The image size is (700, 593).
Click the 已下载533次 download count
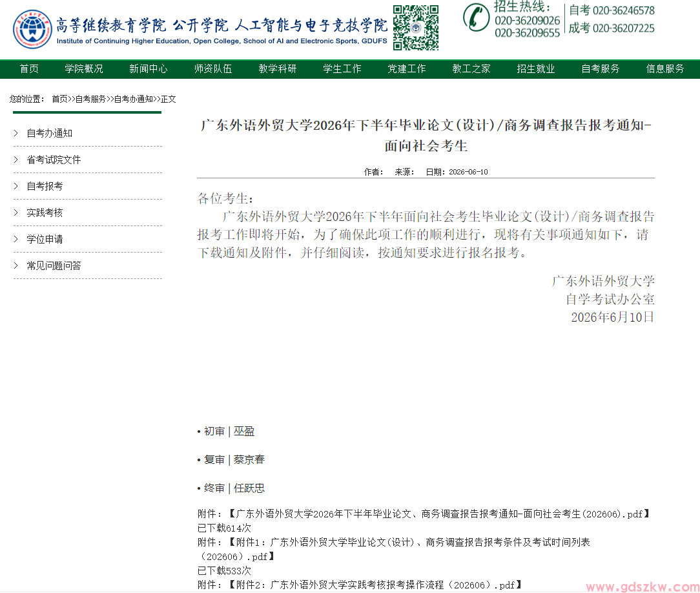pos(224,570)
